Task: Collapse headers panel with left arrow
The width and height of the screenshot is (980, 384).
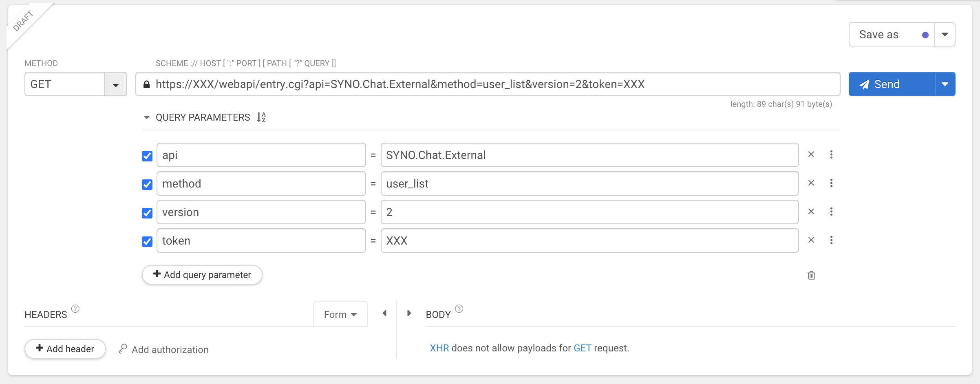Action: pyautogui.click(x=384, y=313)
